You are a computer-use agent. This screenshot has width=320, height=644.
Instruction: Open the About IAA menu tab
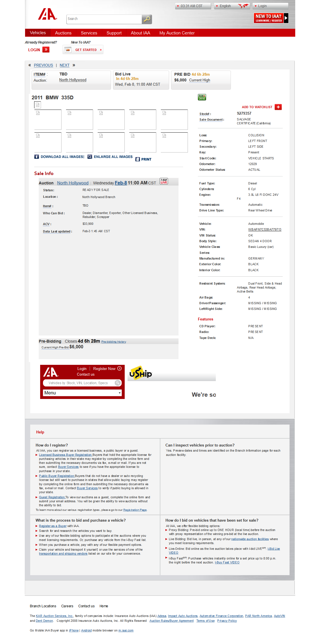click(140, 33)
